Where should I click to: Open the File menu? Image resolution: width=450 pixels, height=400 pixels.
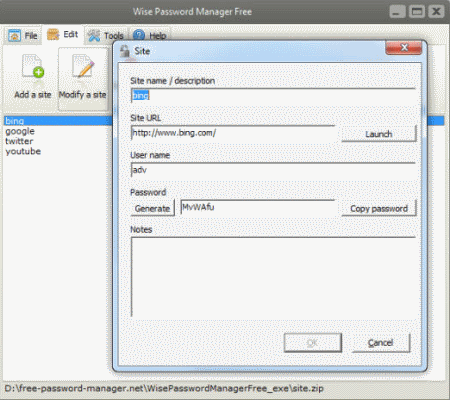click(23, 35)
